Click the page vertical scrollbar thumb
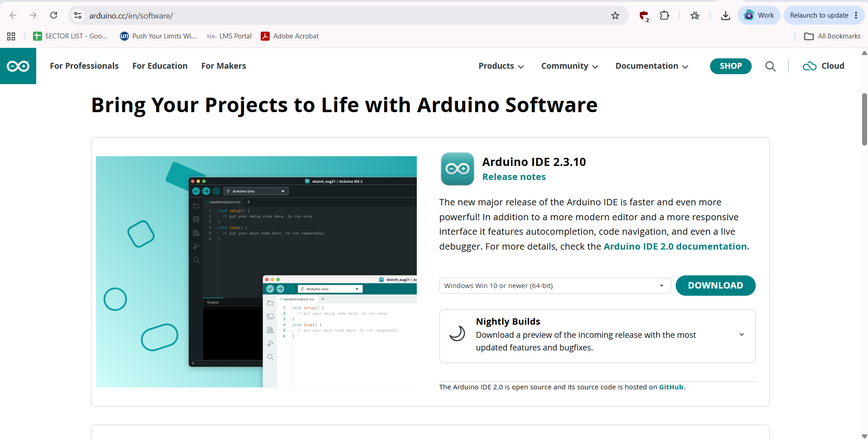Viewport: 868px width, 440px height. pyautogui.click(x=864, y=119)
